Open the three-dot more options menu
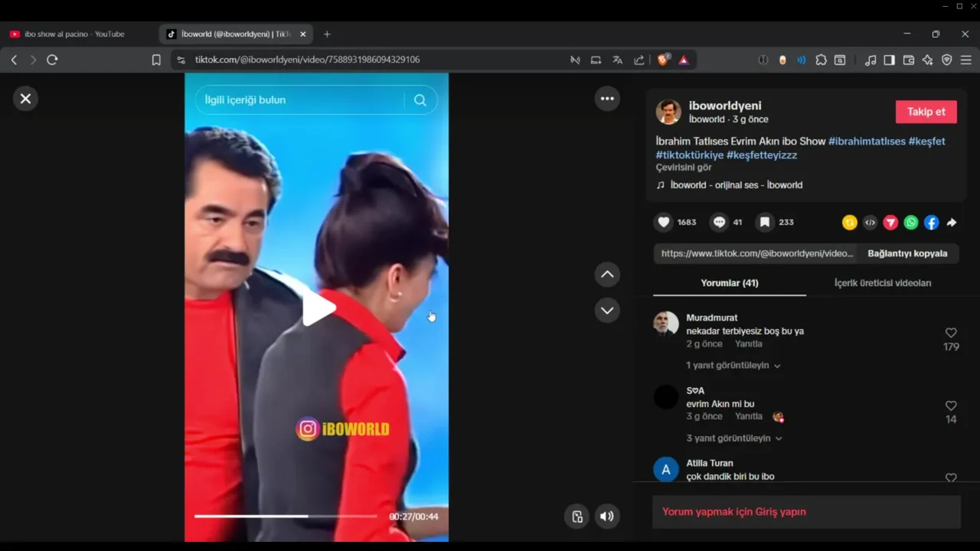The height and width of the screenshot is (551, 980). (607, 99)
